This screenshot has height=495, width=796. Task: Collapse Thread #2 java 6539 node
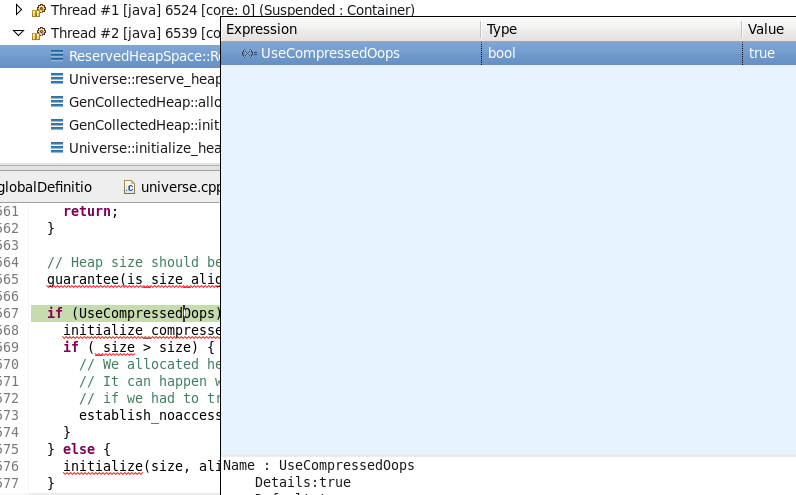[19, 33]
